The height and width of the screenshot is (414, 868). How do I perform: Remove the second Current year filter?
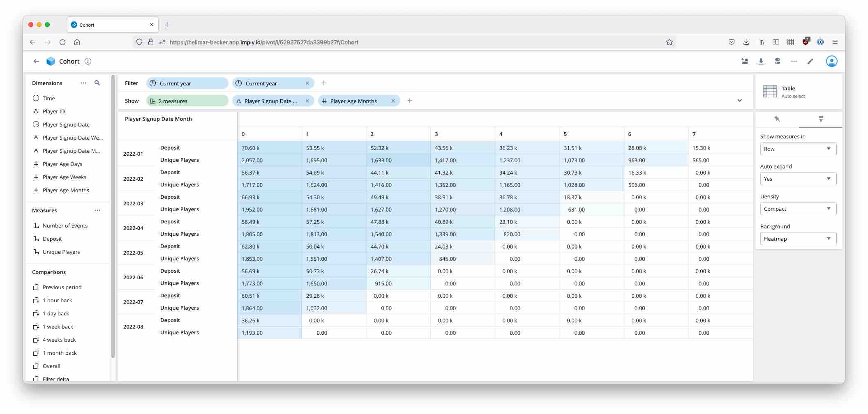click(307, 83)
